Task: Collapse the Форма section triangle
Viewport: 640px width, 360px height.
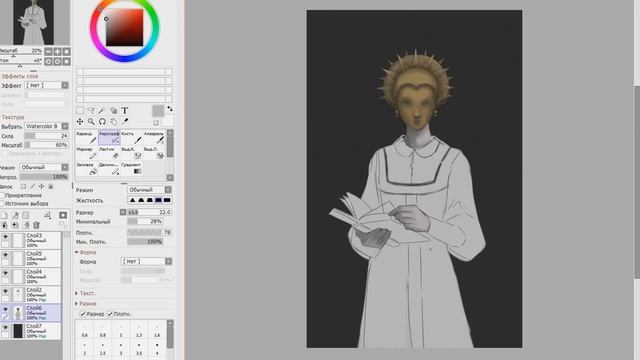Action: coord(77,253)
